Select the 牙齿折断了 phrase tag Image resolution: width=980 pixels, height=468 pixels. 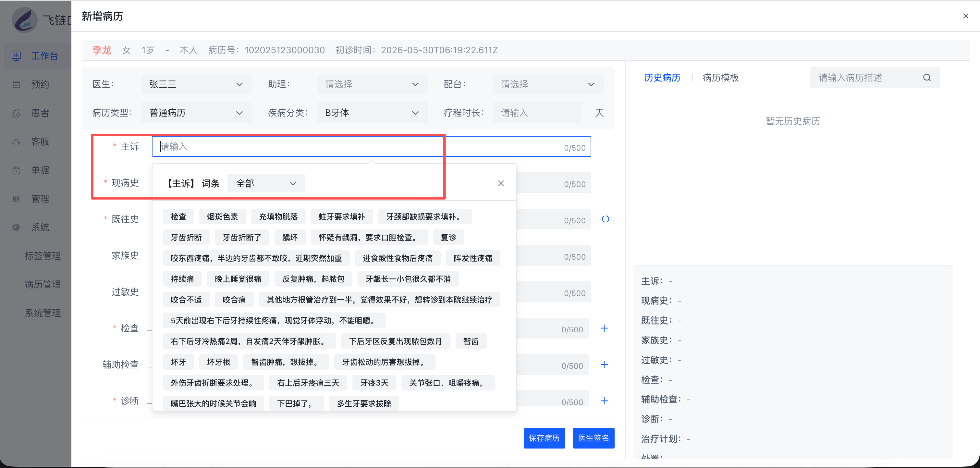coord(242,238)
